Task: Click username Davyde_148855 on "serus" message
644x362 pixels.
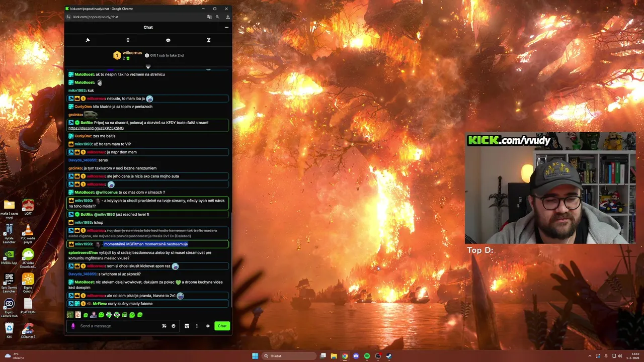Action: [x=82, y=160]
